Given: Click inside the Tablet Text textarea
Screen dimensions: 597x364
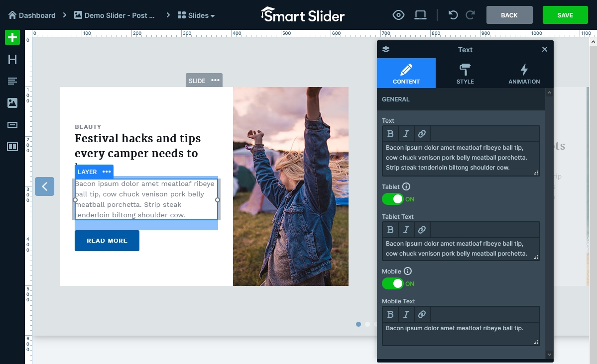Looking at the screenshot, I should point(461,249).
